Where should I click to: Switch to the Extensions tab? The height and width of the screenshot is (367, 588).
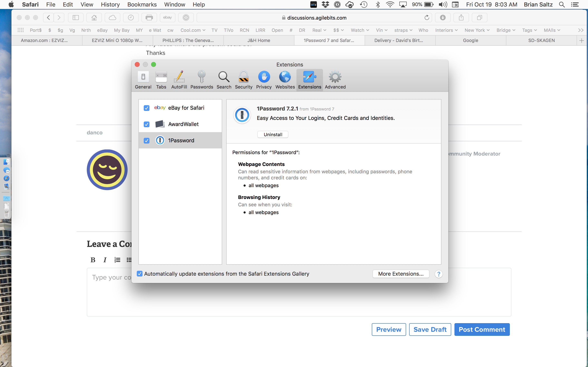[x=310, y=80]
